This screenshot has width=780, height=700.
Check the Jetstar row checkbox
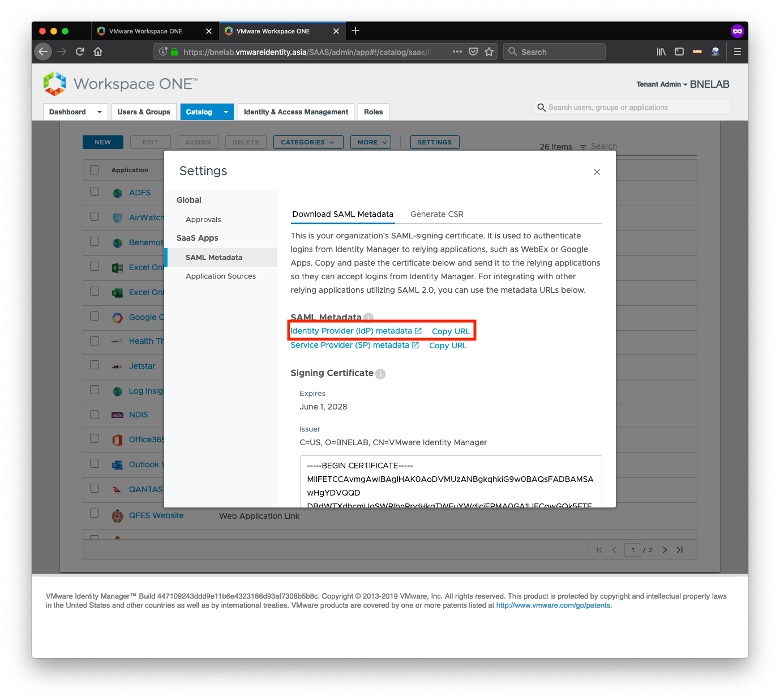coord(95,365)
